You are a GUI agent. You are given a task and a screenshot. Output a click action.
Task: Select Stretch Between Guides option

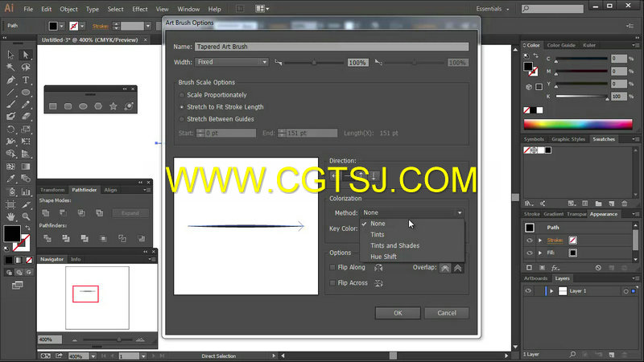[182, 119]
